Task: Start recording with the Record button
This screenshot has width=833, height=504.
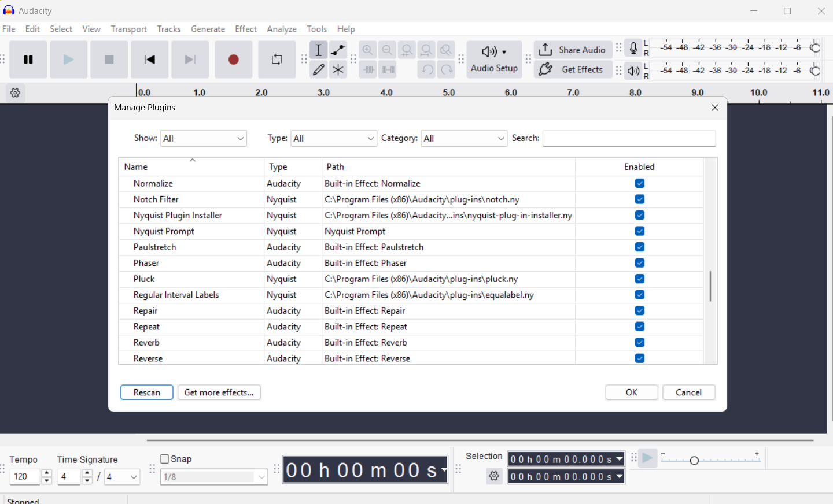Action: (234, 60)
